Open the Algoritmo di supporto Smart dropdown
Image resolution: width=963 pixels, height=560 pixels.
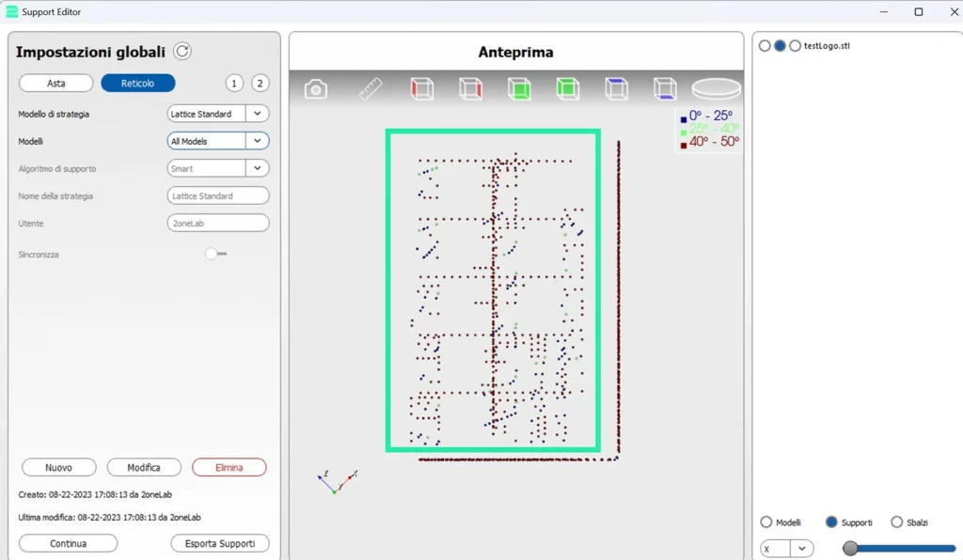click(218, 168)
